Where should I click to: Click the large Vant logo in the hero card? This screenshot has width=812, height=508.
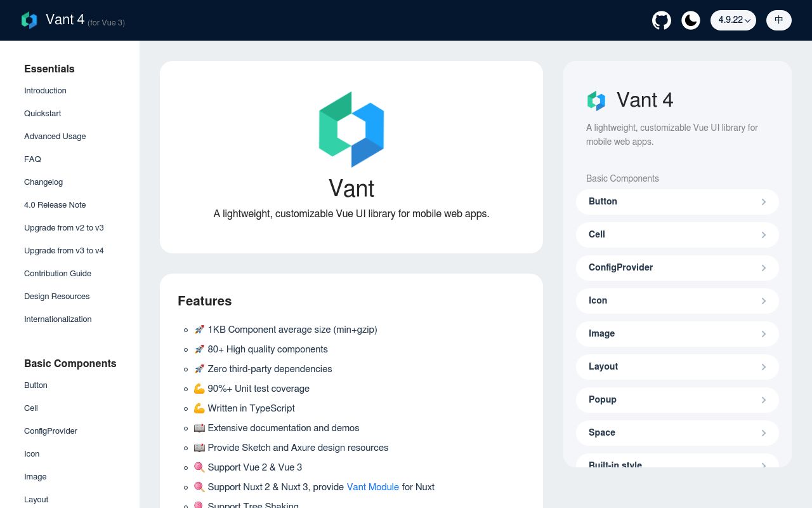click(x=351, y=130)
